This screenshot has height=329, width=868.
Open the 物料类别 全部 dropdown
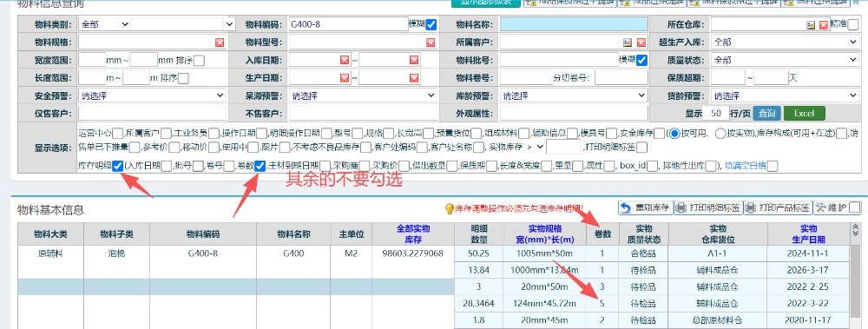pyautogui.click(x=104, y=24)
